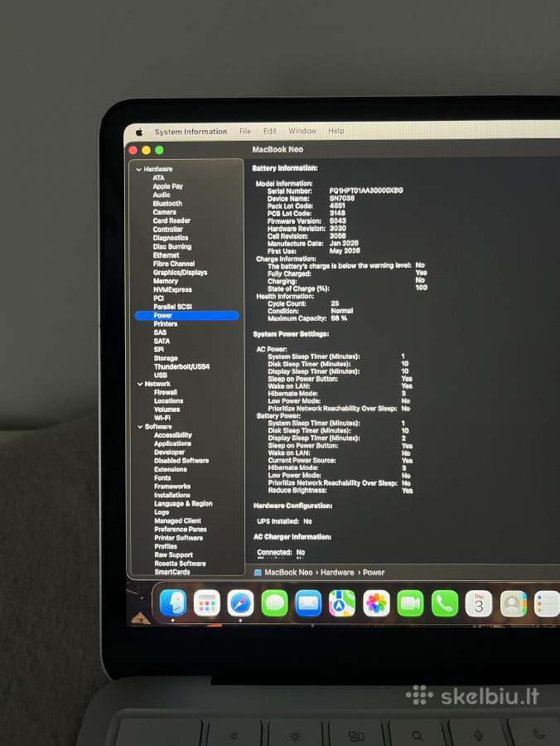Select ATA in the sidebar
This screenshot has width=560, height=746.
[158, 178]
